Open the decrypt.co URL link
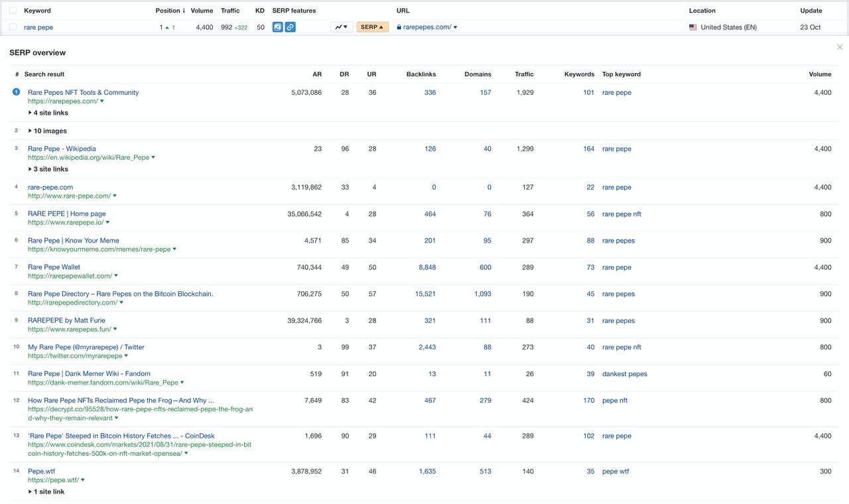Screen dimensions: 849x504 (140, 413)
